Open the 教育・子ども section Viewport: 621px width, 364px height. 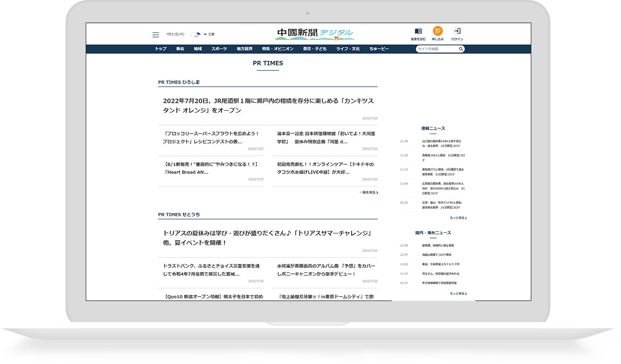(x=315, y=49)
